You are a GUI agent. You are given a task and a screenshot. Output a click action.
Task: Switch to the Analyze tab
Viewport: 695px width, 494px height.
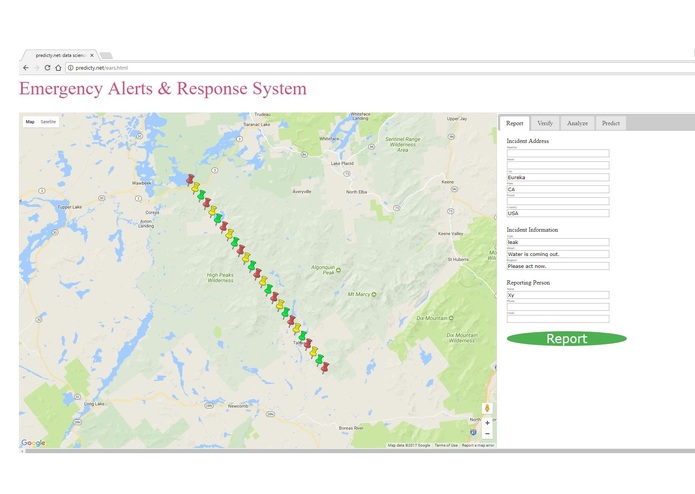(x=578, y=123)
